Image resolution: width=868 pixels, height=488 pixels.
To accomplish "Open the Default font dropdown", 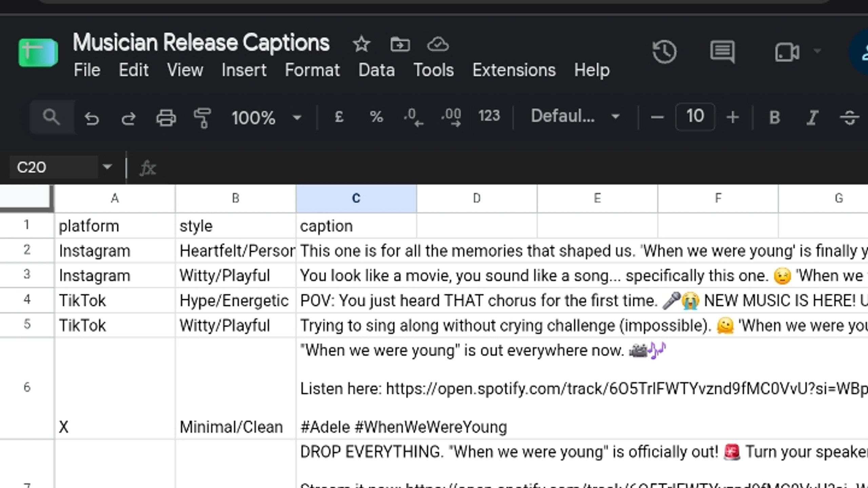I will coord(575,117).
